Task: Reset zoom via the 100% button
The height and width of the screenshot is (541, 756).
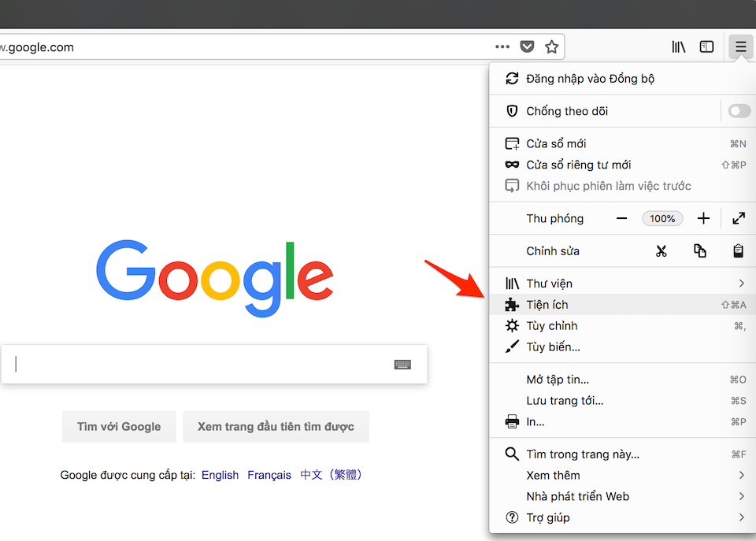Action: point(662,218)
